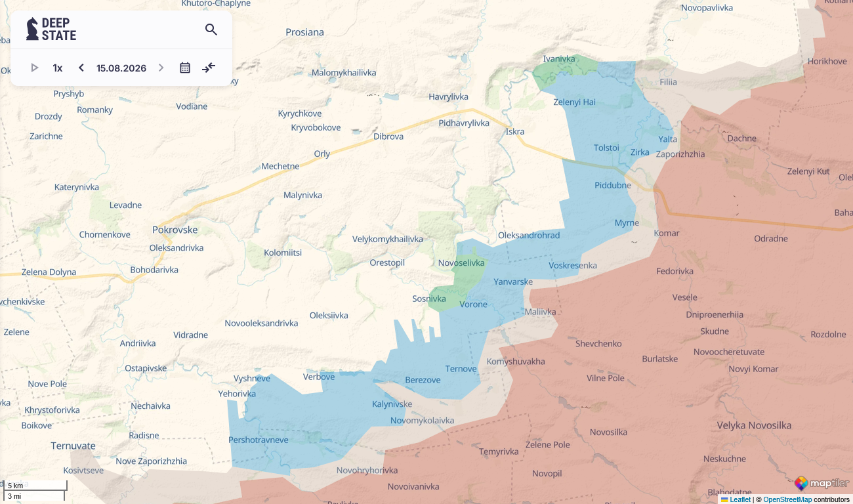Image resolution: width=853 pixels, height=504 pixels.
Task: Select the Velykomykhailivka label
Action: pyautogui.click(x=388, y=239)
